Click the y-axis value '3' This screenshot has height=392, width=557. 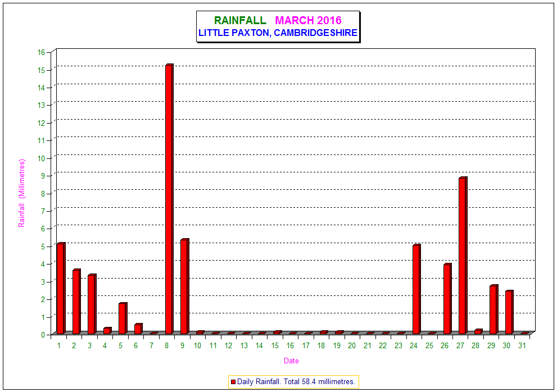click(43, 281)
